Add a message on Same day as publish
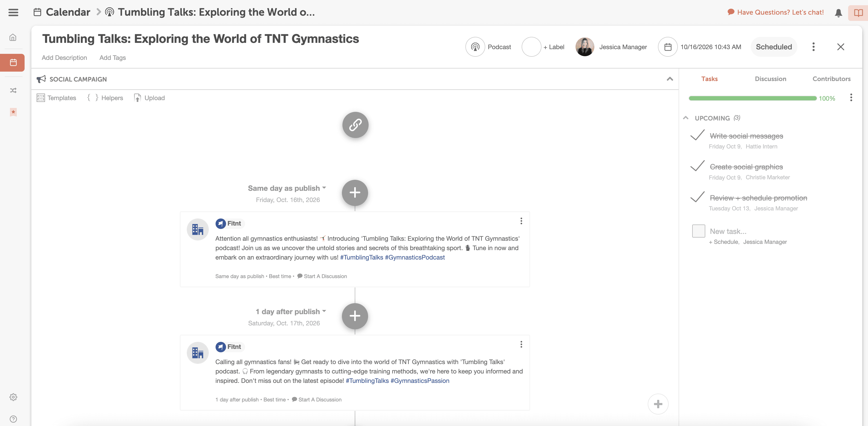This screenshot has width=868, height=426. [x=355, y=193]
